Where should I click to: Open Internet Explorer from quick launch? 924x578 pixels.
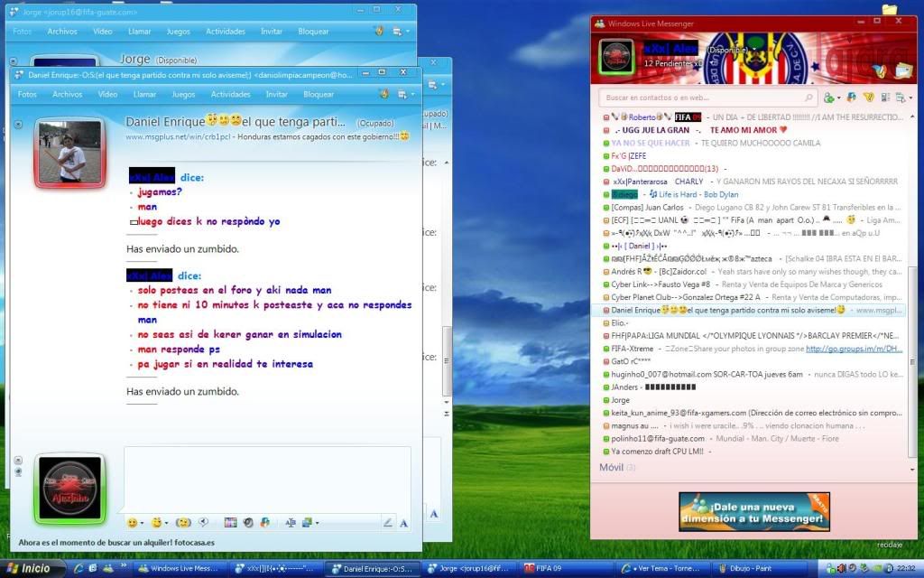coord(78,568)
